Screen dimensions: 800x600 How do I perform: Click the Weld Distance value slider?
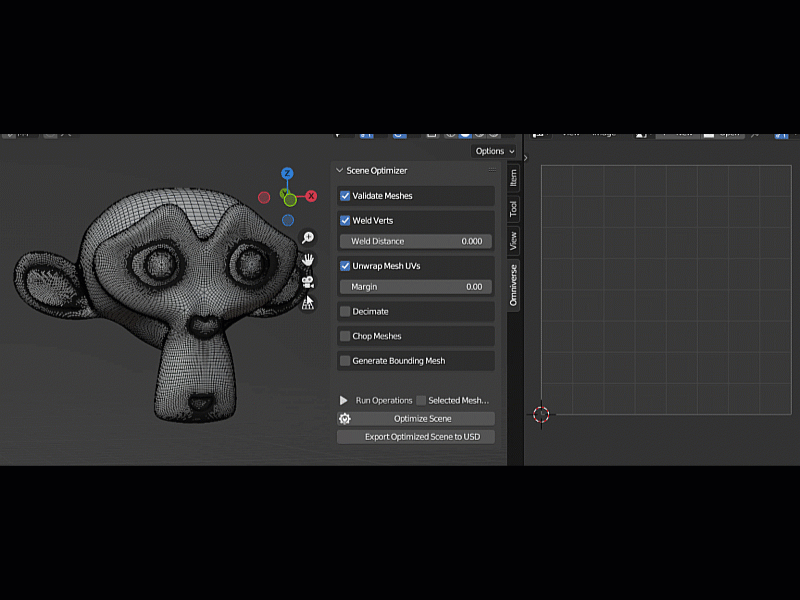click(416, 241)
